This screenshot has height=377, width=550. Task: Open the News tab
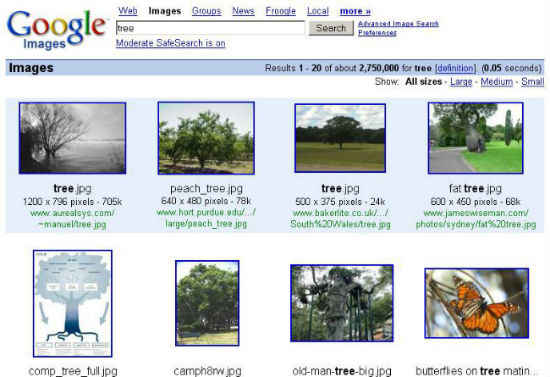[x=243, y=11]
